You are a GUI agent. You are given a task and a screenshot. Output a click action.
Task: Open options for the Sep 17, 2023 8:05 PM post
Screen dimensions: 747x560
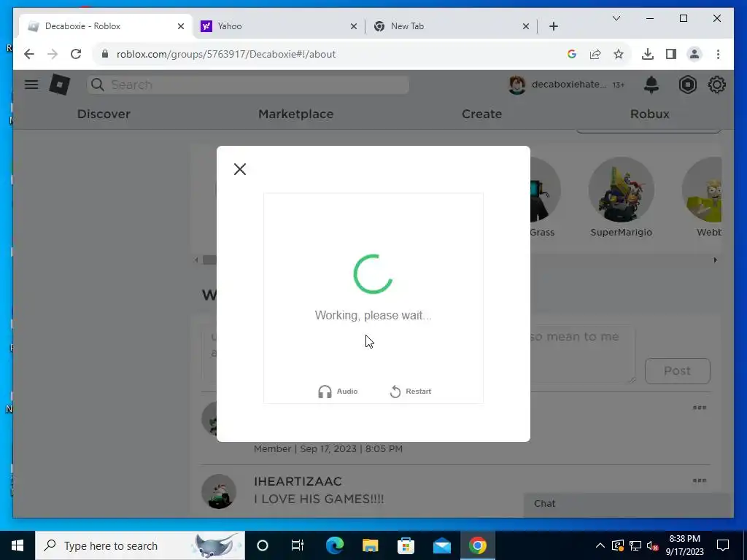click(x=699, y=408)
